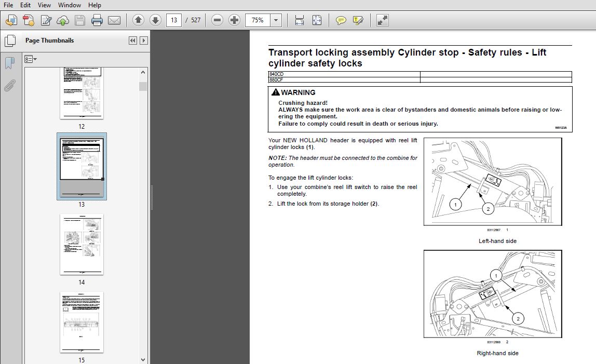Click the Zoom out minus button
596x364 pixels.
click(217, 20)
